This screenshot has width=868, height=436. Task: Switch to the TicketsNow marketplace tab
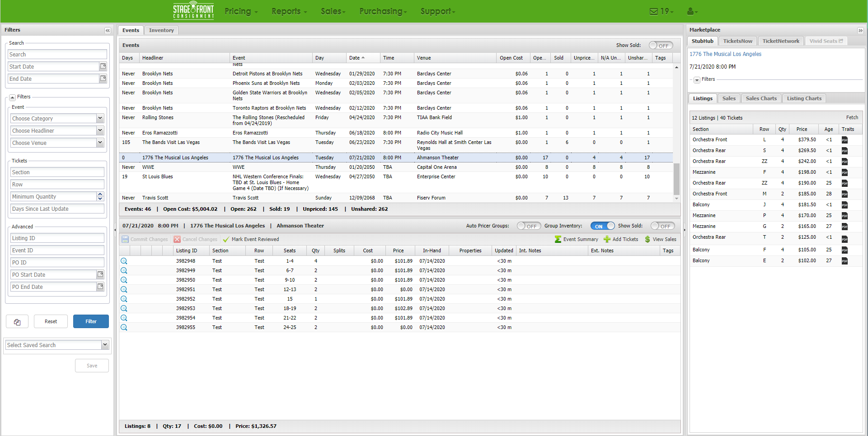[737, 41]
